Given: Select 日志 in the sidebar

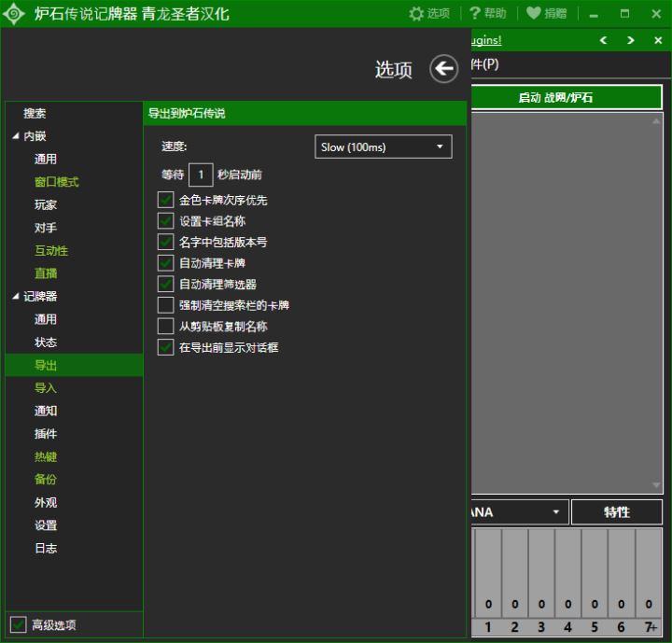Looking at the screenshot, I should (46, 548).
